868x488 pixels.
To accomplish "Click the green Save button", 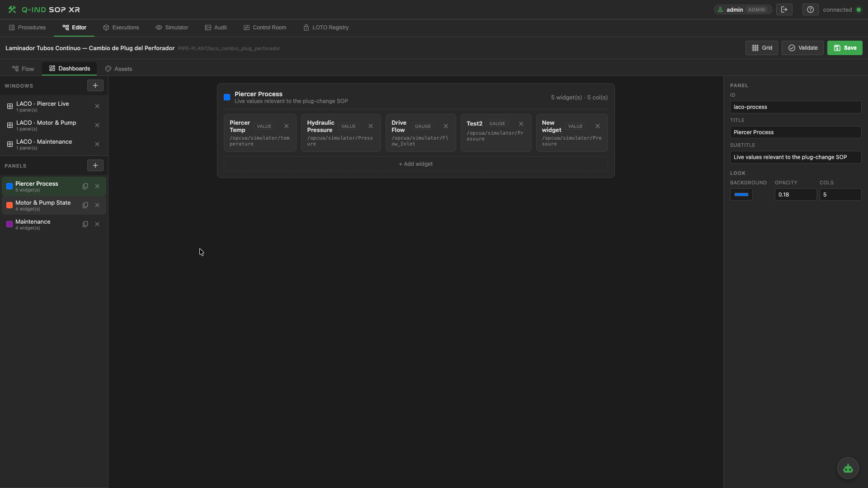I will 845,48.
